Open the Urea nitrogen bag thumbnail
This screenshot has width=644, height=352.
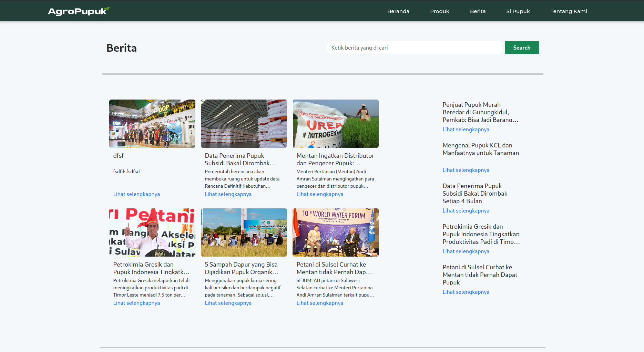tap(336, 124)
